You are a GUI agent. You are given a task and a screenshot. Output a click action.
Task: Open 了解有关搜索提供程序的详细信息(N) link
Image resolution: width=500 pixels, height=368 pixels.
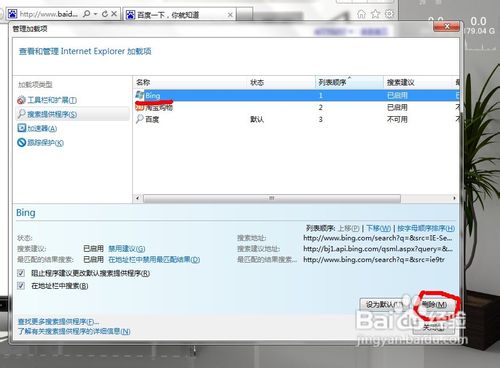(x=74, y=331)
